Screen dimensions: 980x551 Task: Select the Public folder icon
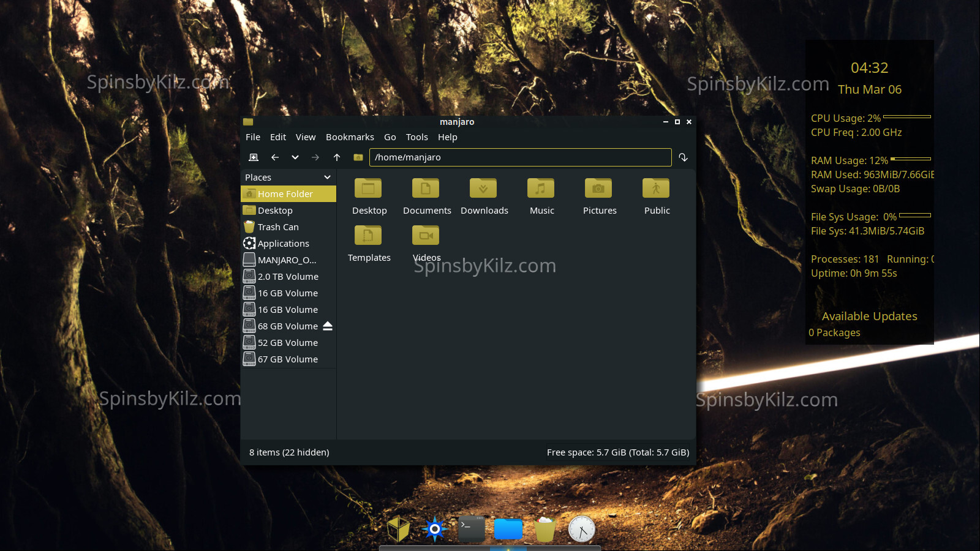tap(656, 188)
